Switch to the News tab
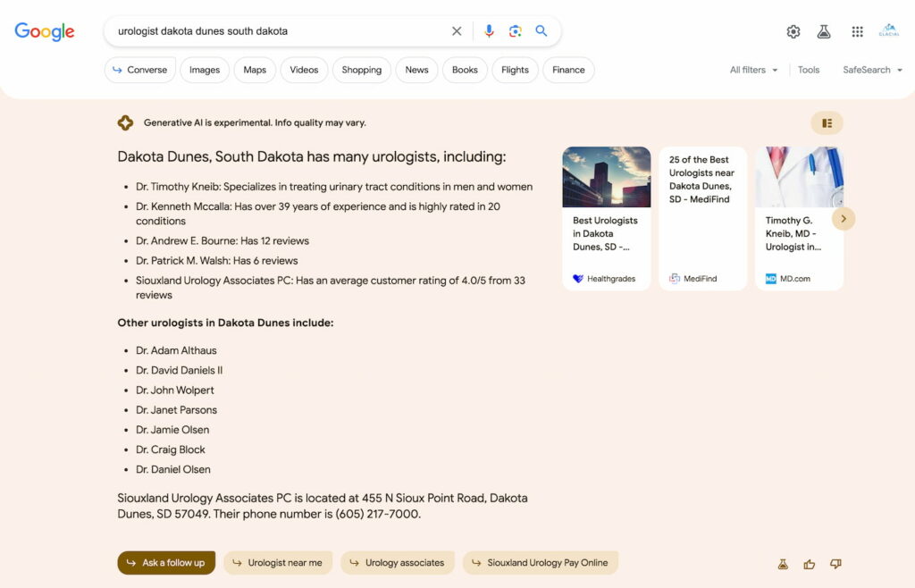 click(416, 70)
